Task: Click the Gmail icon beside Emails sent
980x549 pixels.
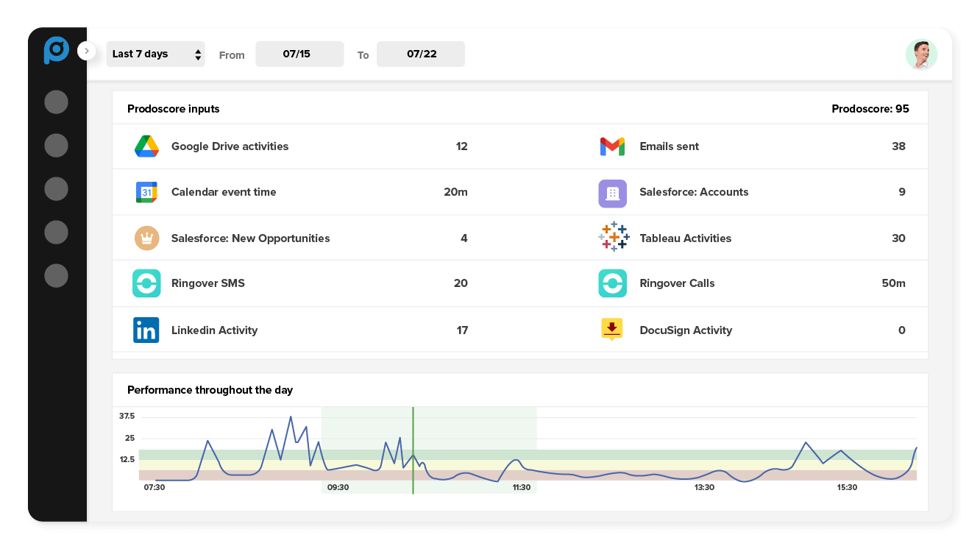Action: (612, 146)
